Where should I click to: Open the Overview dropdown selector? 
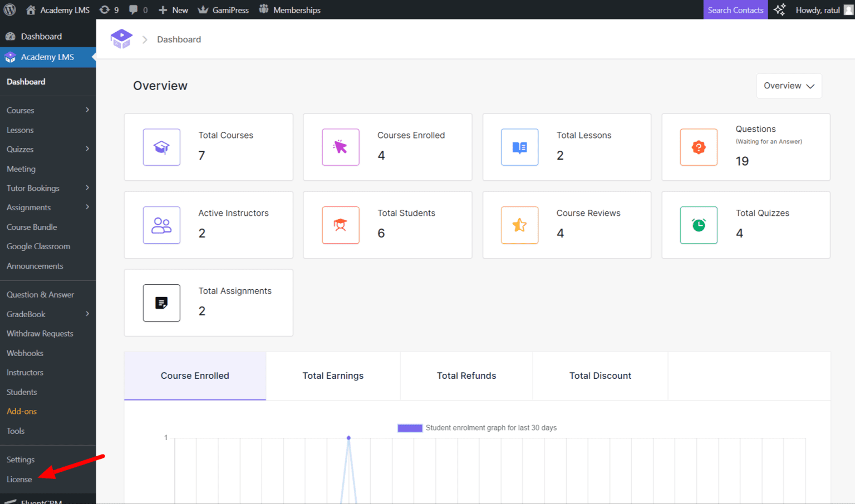pos(789,86)
